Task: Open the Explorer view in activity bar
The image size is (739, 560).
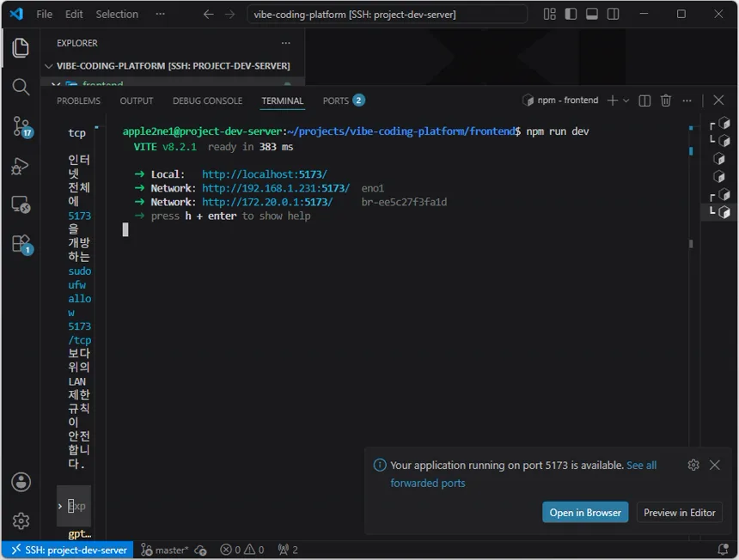Action: (21, 48)
